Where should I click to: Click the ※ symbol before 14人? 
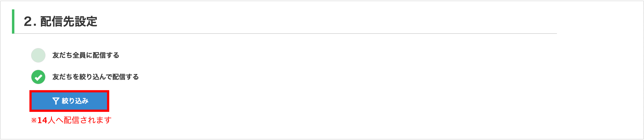(34, 120)
